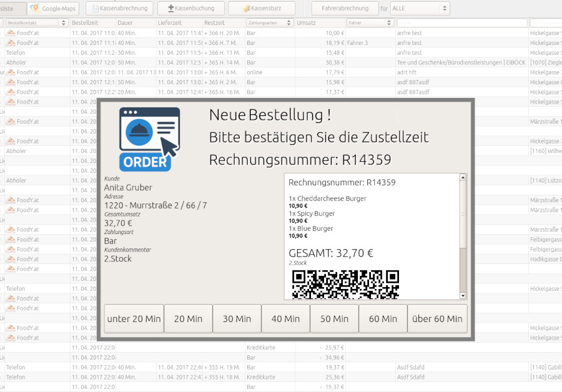Switch to the Kassenbuchung view

click(x=191, y=9)
